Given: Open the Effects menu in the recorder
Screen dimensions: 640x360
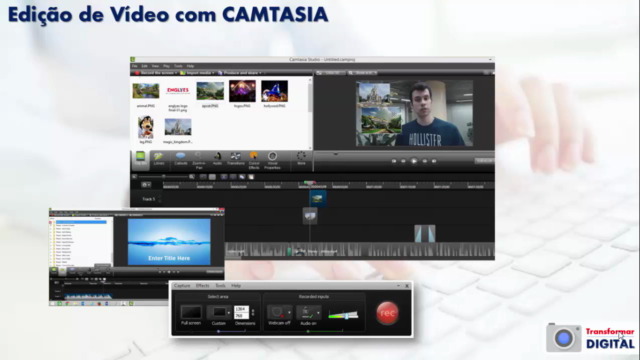Looking at the screenshot, I should [x=202, y=286].
